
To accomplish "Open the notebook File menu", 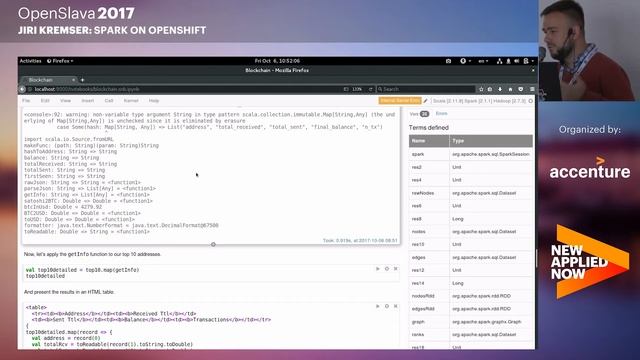I will [27, 101].
